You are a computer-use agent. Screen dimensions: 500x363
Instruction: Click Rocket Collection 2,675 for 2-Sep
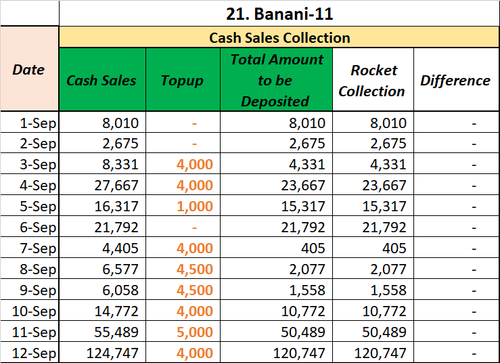[373, 143]
